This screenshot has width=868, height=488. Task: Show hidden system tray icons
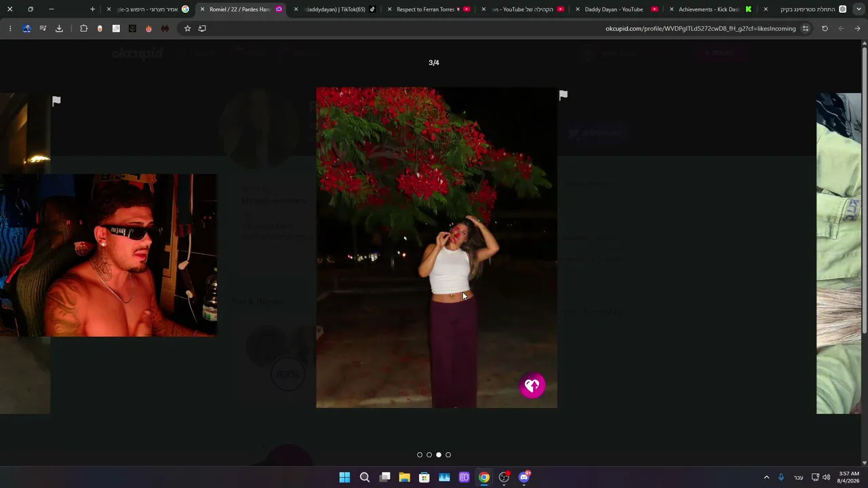[x=766, y=477]
